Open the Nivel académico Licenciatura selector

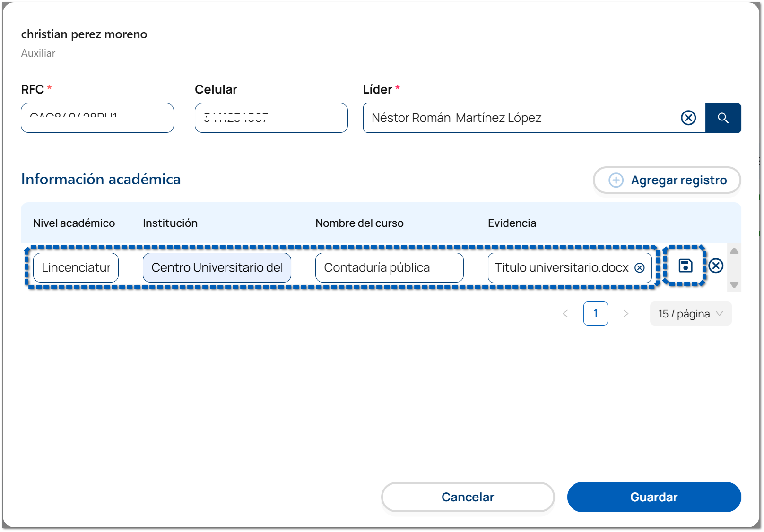(76, 268)
